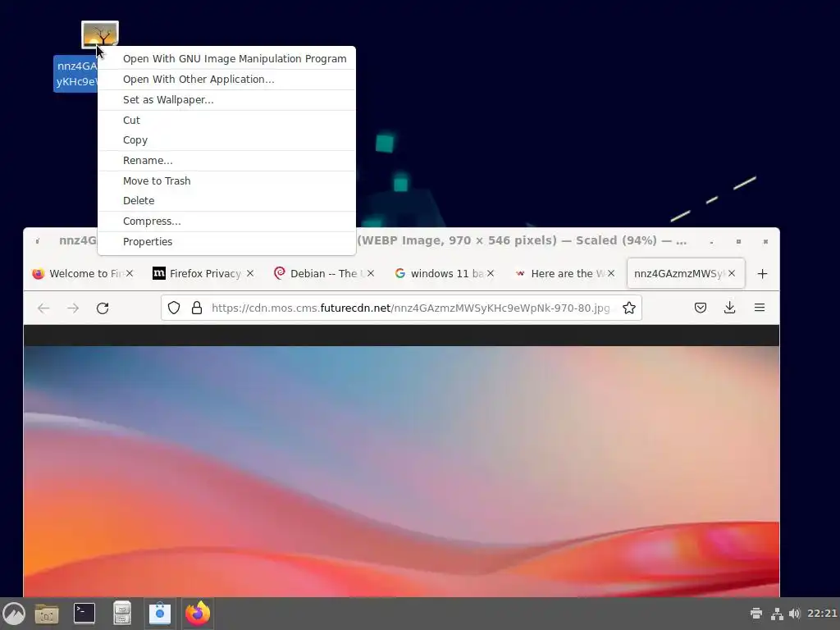Click Firefox icon in the taskbar
This screenshot has height=630, width=840.
pyautogui.click(x=198, y=614)
